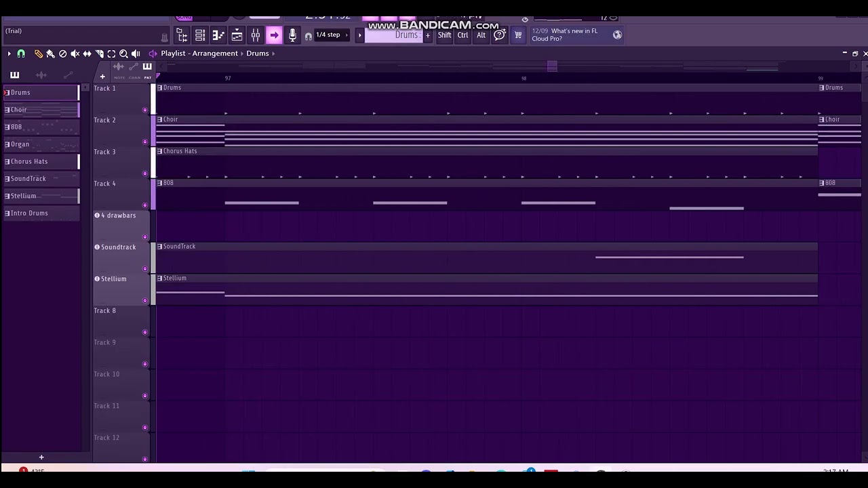This screenshot has width=868, height=488.
Task: Mute Track 1 using its dot
Action: (145, 110)
